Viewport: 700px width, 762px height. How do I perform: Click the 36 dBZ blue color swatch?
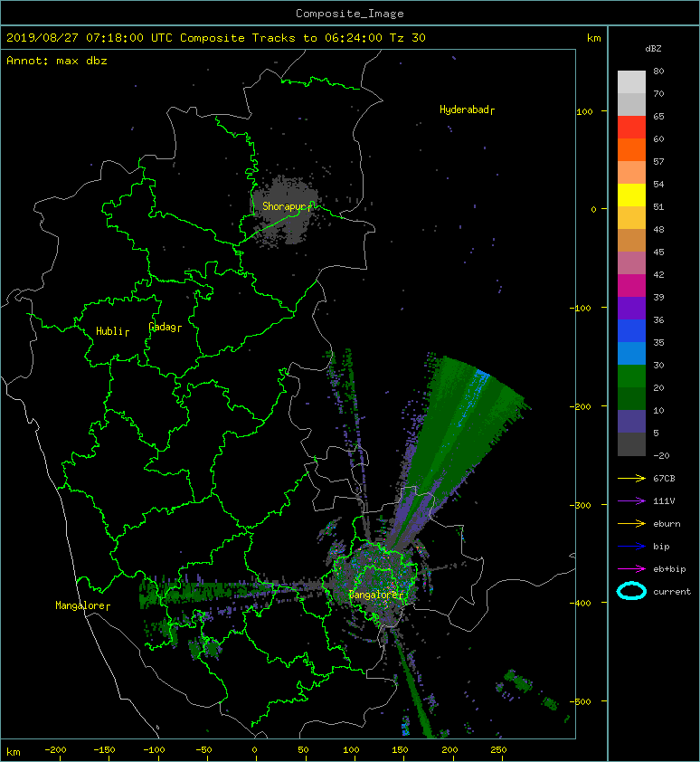click(631, 331)
